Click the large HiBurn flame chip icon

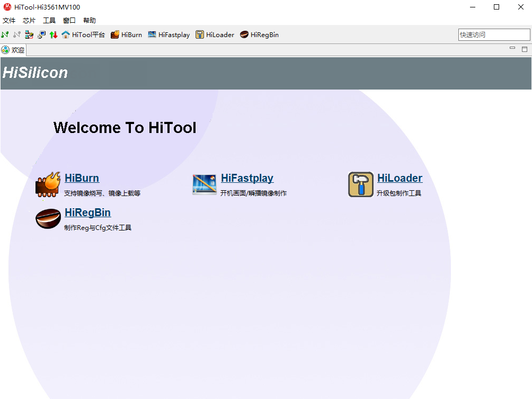pyautogui.click(x=48, y=185)
